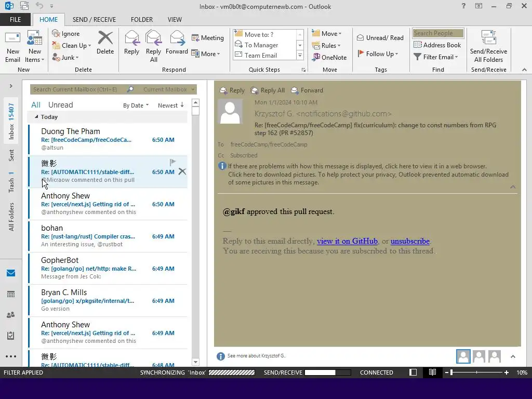
Task: Expand the folder pane
Action: [11, 86]
